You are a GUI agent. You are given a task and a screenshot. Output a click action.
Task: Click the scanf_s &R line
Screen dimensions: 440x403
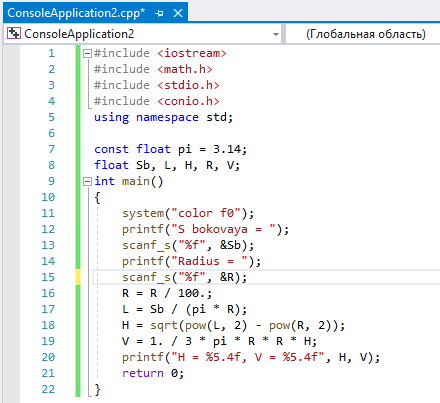(184, 277)
